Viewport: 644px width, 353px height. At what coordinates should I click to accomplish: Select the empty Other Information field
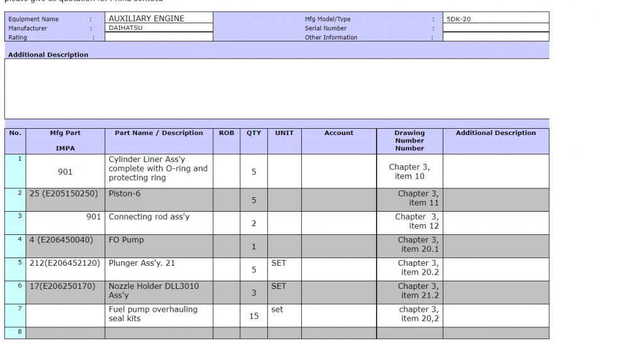point(496,37)
